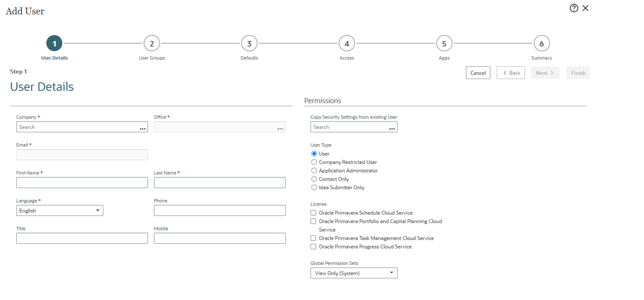Enable Oracle Primavera Progress Cloud Service license
The image size is (644, 300).
(313, 247)
